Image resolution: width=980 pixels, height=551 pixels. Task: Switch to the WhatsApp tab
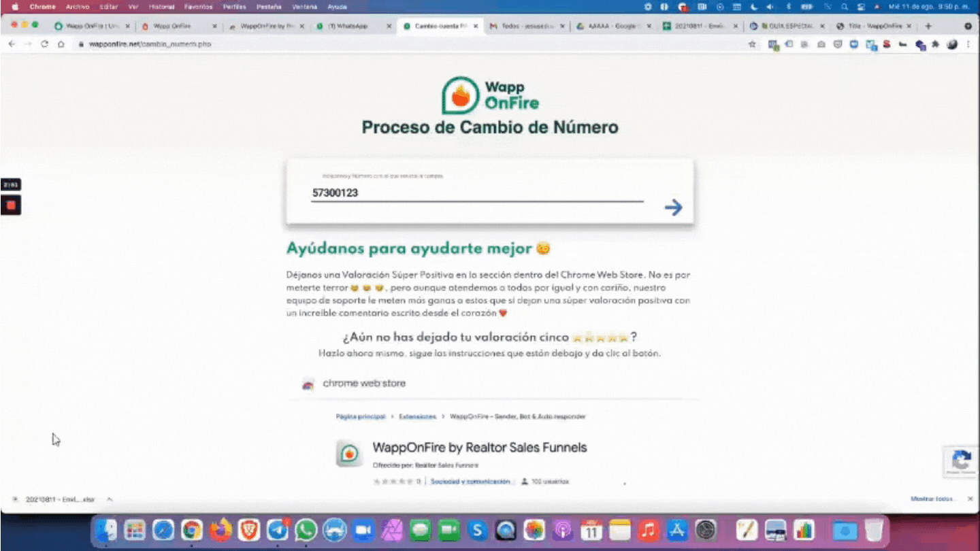click(x=354, y=26)
